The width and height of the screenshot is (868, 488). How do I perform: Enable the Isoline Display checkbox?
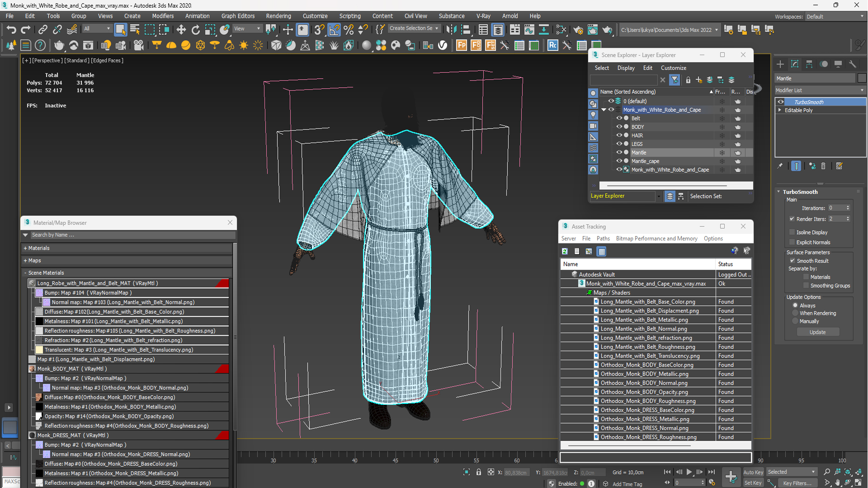click(792, 232)
